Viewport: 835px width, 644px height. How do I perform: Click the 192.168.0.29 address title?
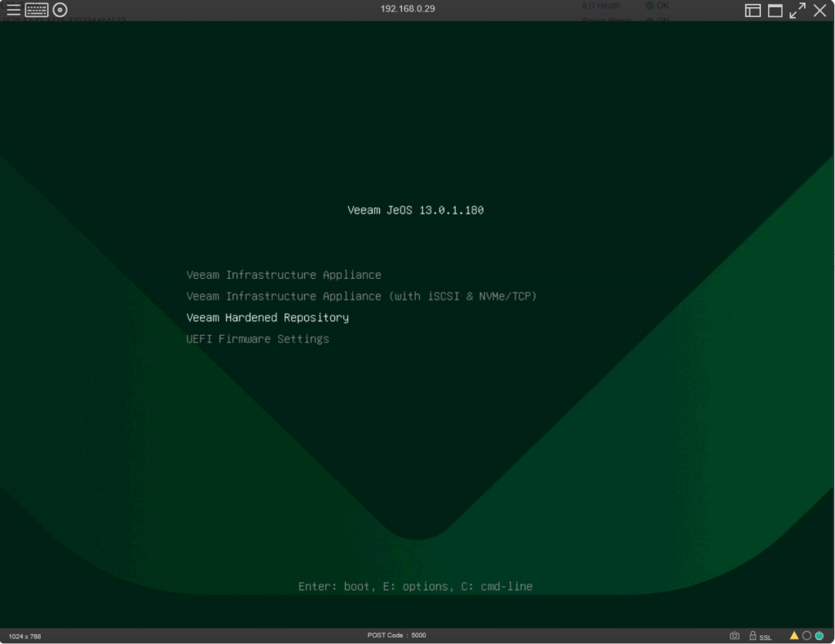coord(408,9)
